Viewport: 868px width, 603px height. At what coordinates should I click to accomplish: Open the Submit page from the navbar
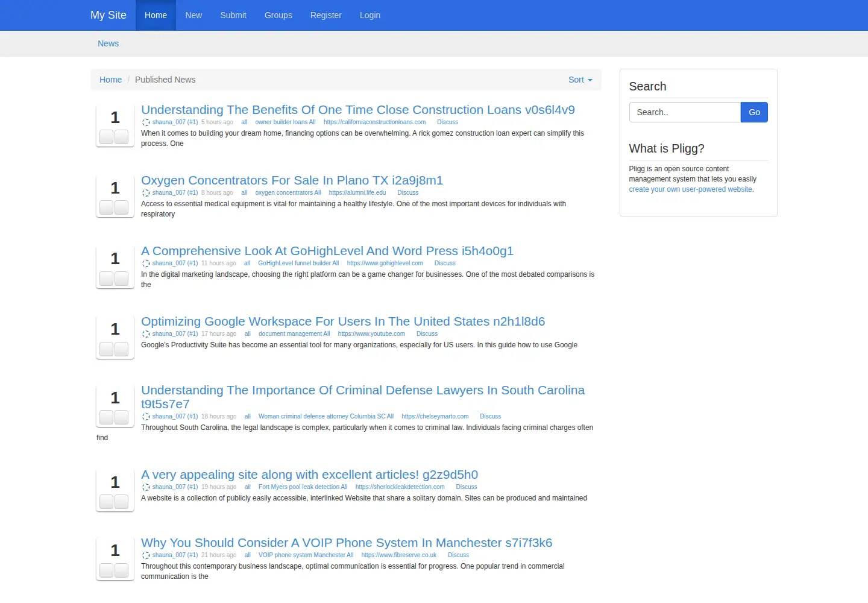(233, 15)
